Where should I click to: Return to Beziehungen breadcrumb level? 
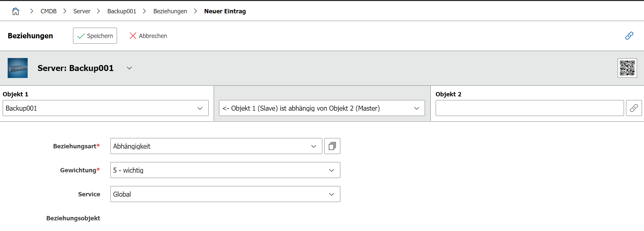170,11
